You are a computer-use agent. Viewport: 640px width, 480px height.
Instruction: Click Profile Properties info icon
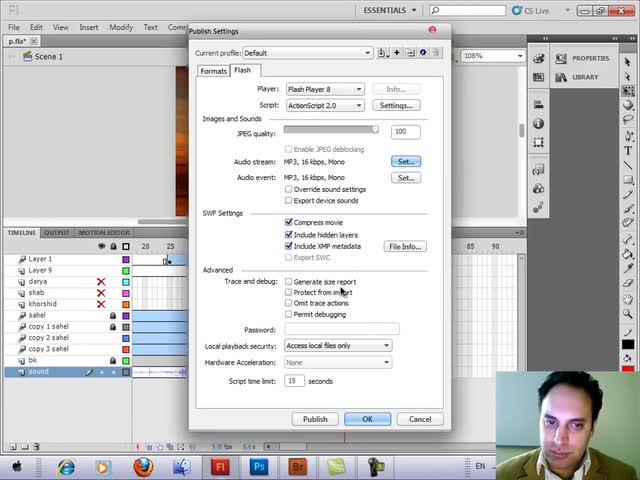point(423,53)
